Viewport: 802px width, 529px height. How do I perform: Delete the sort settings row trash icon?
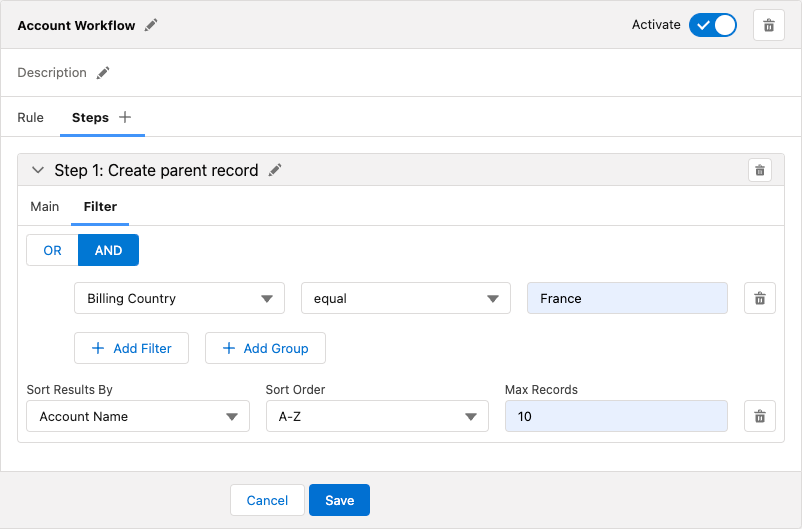point(760,416)
